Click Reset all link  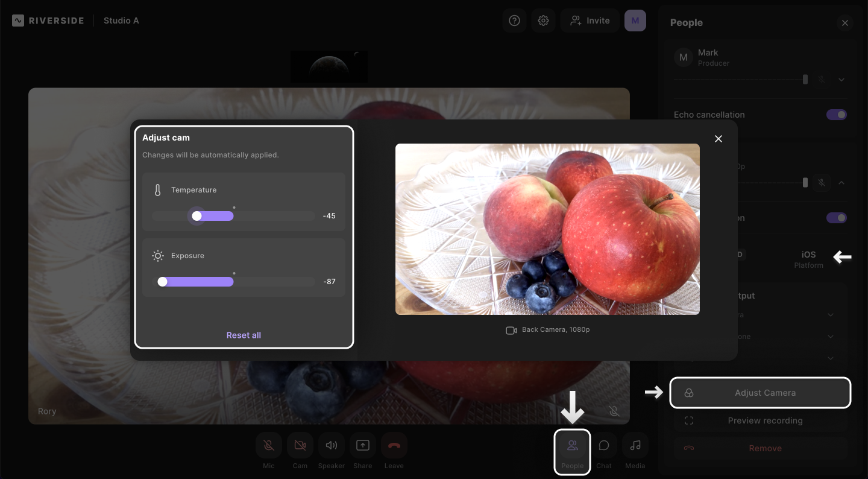(x=244, y=335)
